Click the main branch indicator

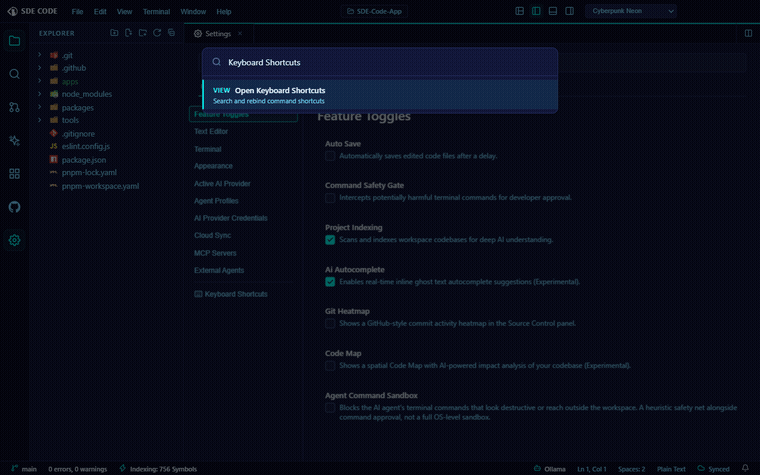click(x=24, y=469)
